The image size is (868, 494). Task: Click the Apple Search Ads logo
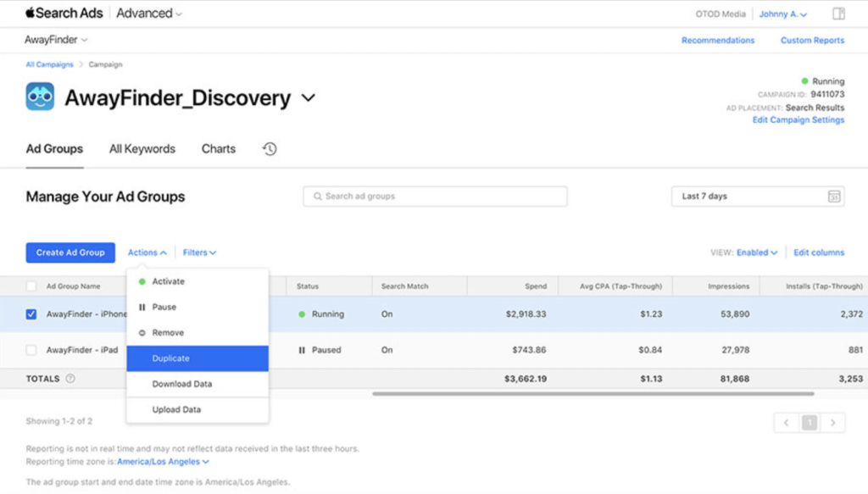click(x=64, y=13)
